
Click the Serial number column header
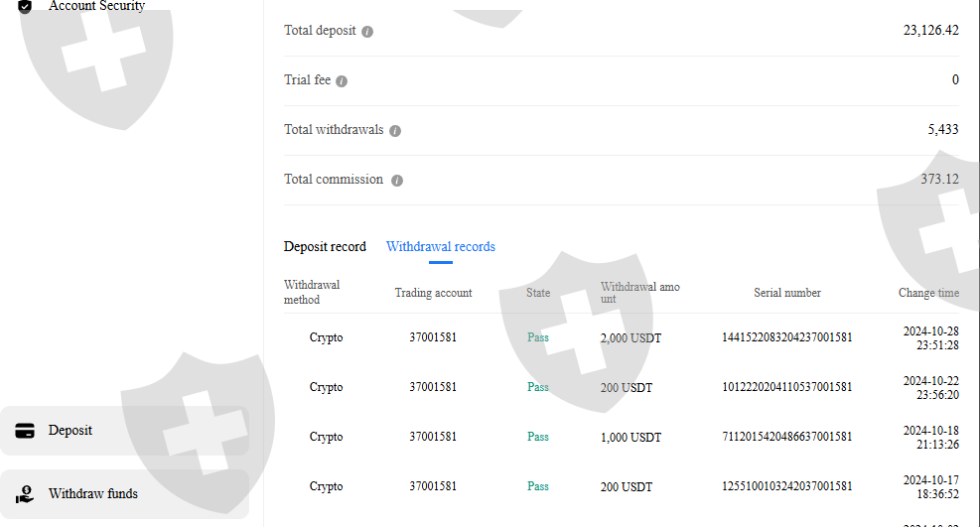click(787, 294)
